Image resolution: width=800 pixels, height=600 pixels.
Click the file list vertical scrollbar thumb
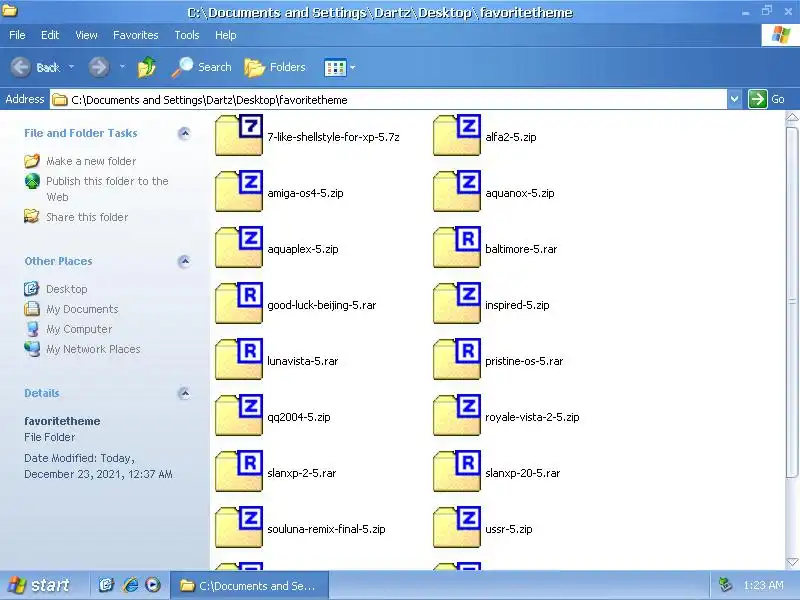(x=792, y=301)
